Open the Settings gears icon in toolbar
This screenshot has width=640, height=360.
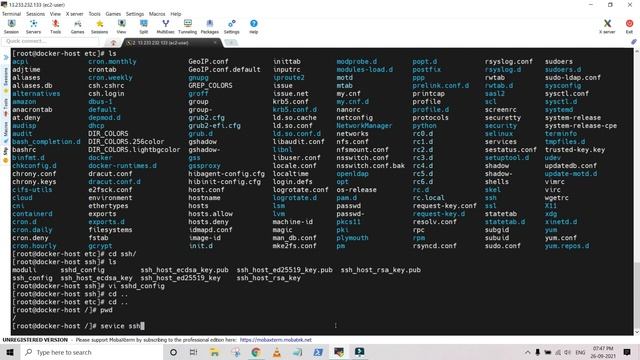tap(231, 27)
